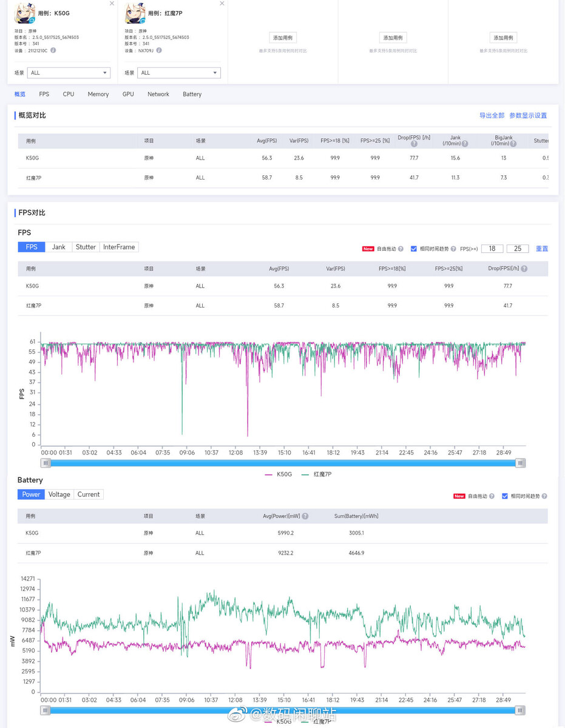Click the FPS threshold field showing 18
This screenshot has width=565, height=728.
point(492,249)
